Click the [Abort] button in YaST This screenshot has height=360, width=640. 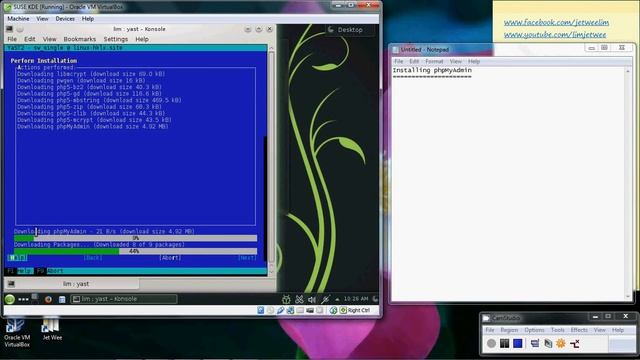click(170, 258)
